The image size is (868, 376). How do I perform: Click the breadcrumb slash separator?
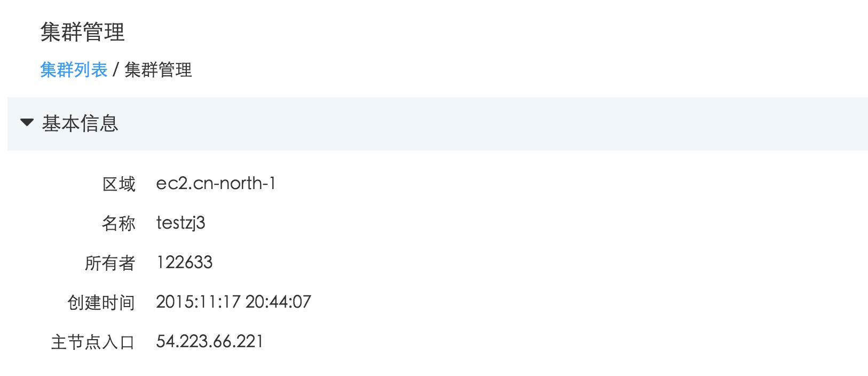click(x=115, y=70)
